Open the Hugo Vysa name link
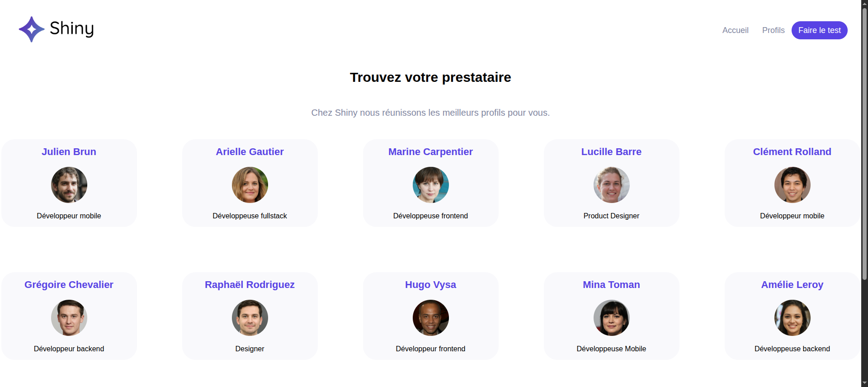Screen dimensions: 868x387 [430, 285]
